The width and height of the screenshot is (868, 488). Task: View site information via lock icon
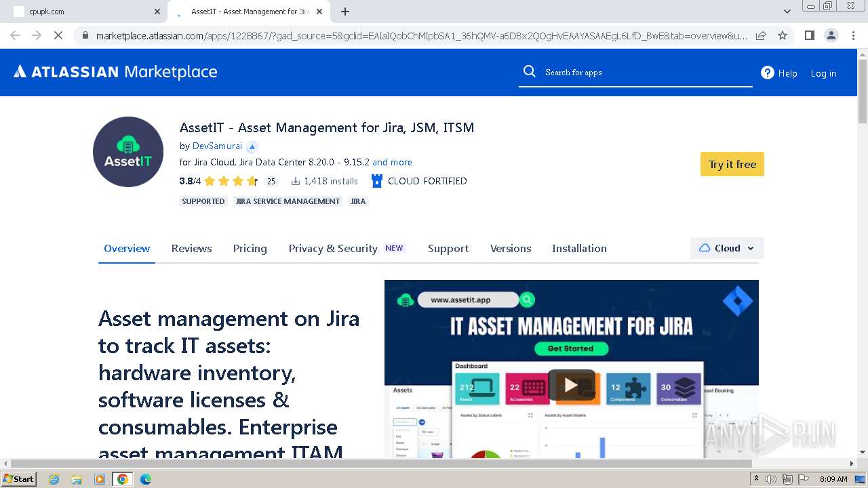pos(85,35)
